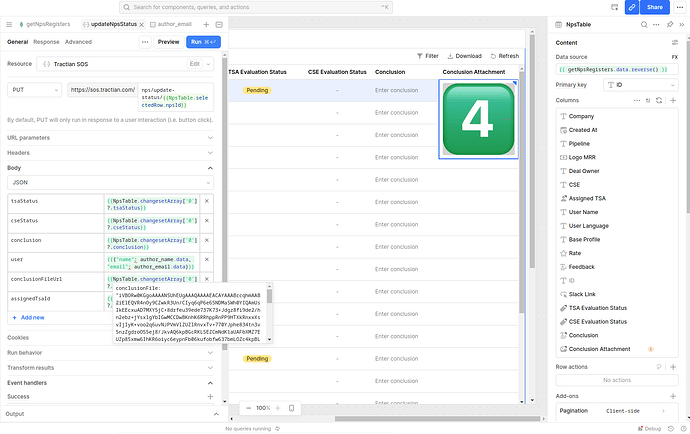Viewport: 690px width, 434px height.
Task: Open Columns section ellipsis menu
Action: click(637, 100)
